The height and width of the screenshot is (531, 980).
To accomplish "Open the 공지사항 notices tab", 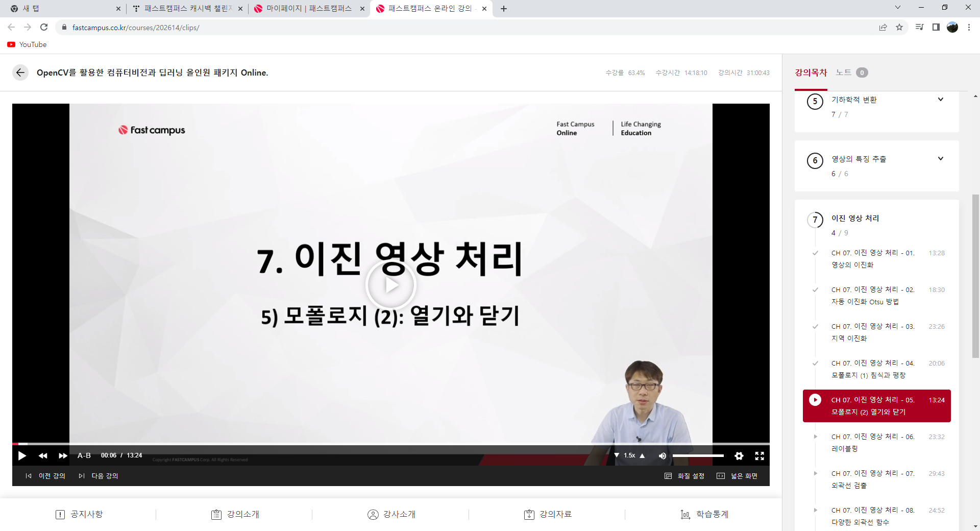I will point(79,514).
